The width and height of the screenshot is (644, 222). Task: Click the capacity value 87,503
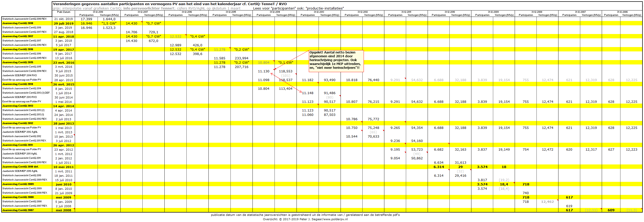tap(330, 115)
